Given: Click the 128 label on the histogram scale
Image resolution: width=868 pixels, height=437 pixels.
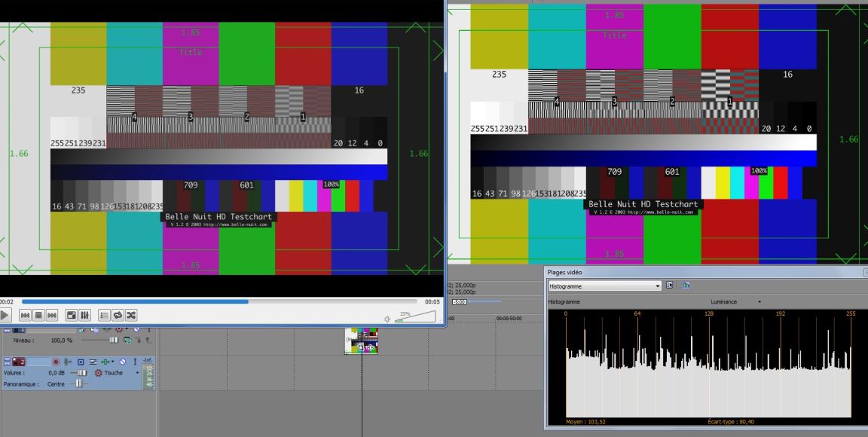Looking at the screenshot, I should tap(708, 313).
